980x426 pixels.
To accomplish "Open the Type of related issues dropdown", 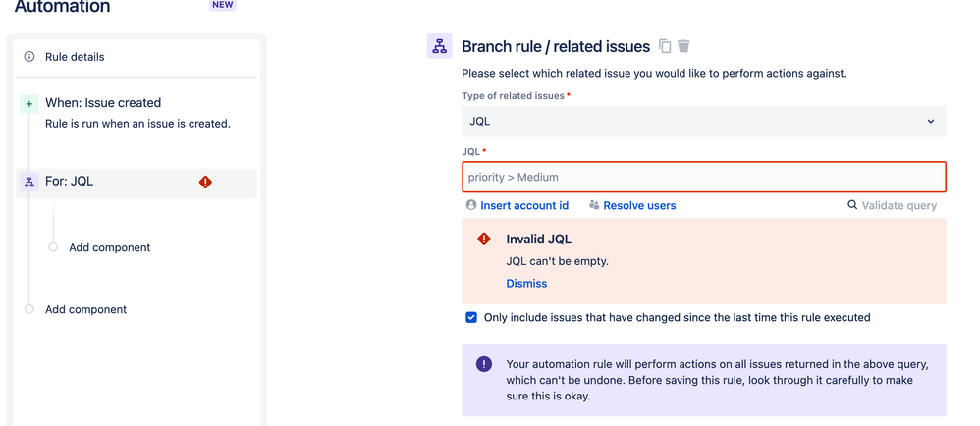I will coord(704,121).
